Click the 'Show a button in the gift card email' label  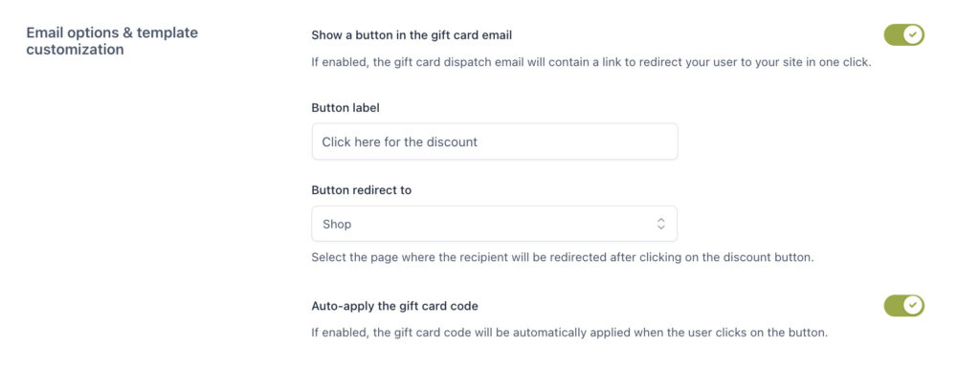click(412, 35)
